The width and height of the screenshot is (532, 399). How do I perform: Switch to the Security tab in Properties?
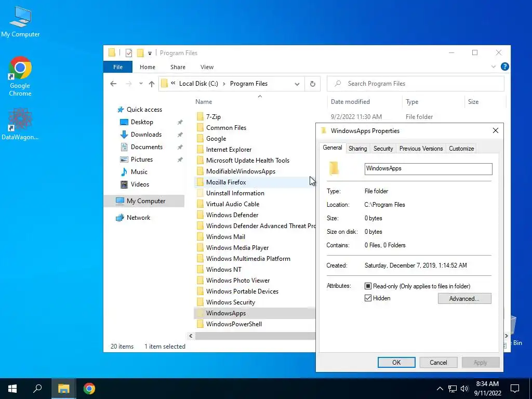tap(383, 149)
